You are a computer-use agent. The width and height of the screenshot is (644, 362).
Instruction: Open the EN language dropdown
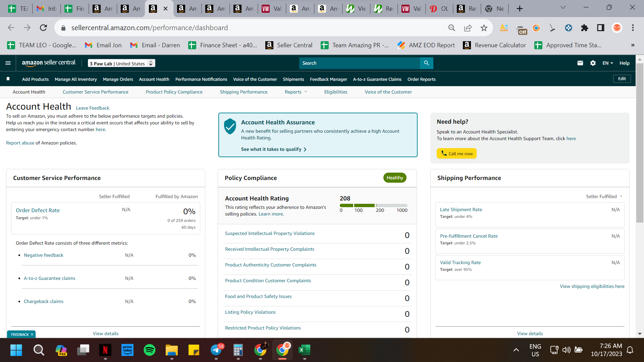tap(608, 63)
